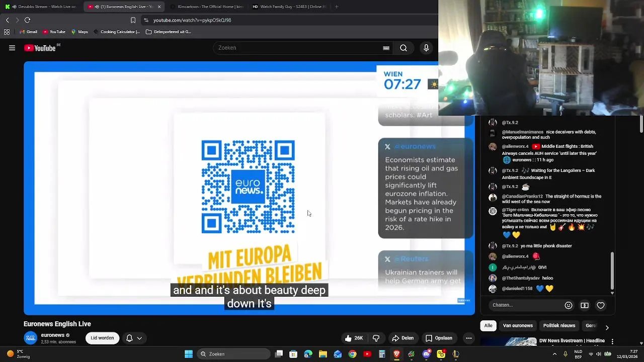Image resolution: width=644 pixels, height=362 pixels.
Task: Dislike the video
Action: click(376, 338)
